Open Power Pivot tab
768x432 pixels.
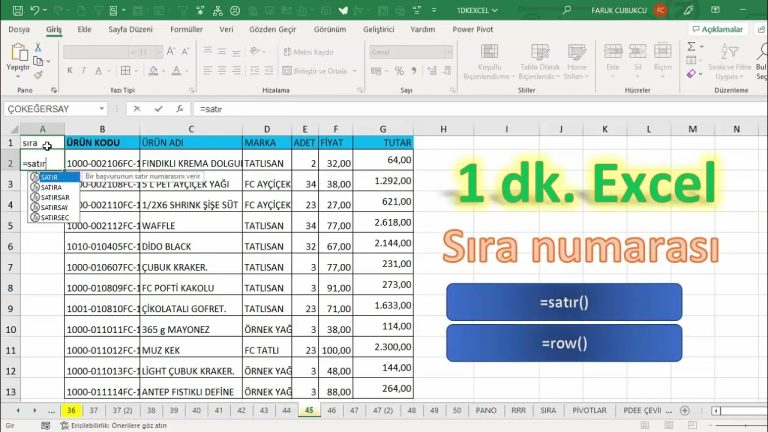point(473,29)
